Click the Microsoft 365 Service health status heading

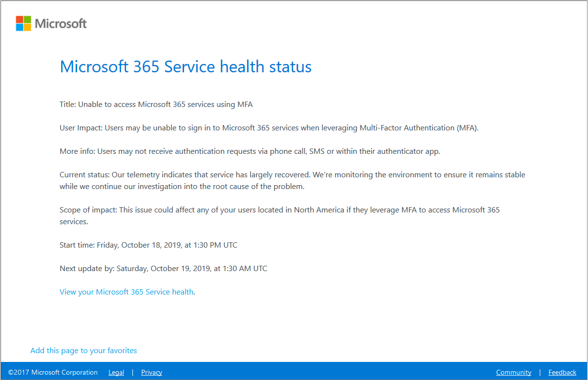tap(186, 66)
